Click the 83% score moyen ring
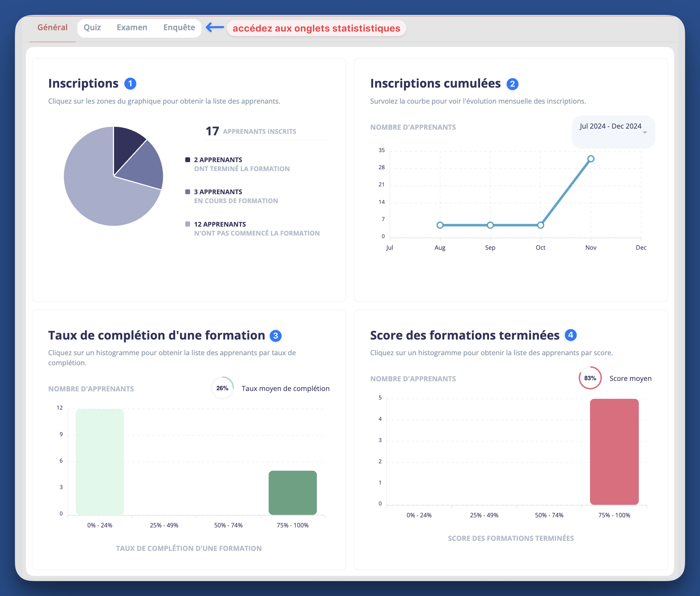 pos(590,378)
